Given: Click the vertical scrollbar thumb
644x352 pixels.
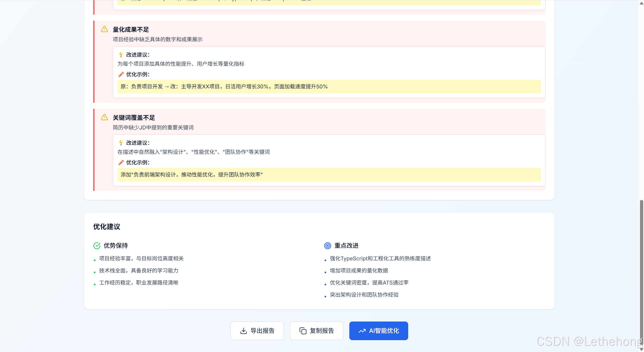Looking at the screenshot, I should pos(641,272).
